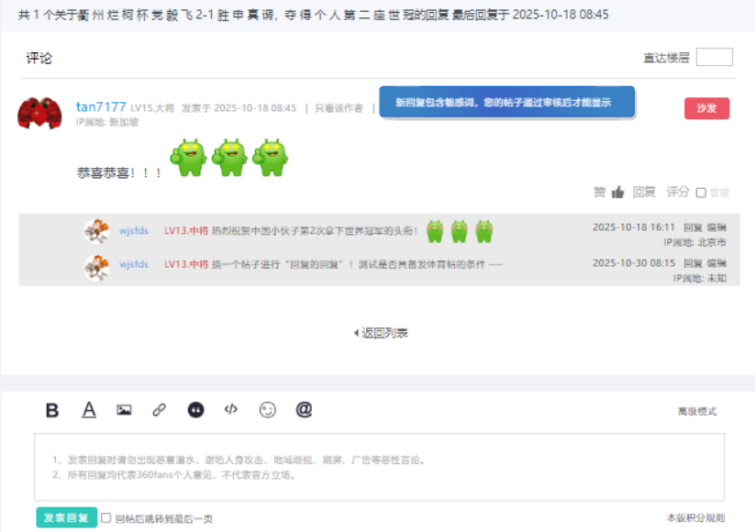The width and height of the screenshot is (756, 532).
Task: Click the insert image icon
Action: pos(124,410)
